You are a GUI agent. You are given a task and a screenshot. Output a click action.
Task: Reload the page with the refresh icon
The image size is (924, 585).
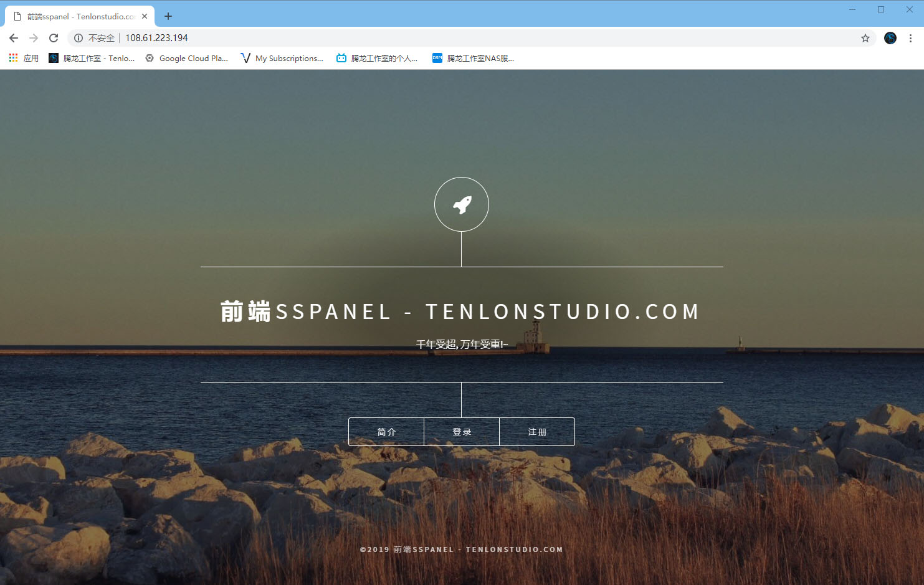tap(54, 38)
